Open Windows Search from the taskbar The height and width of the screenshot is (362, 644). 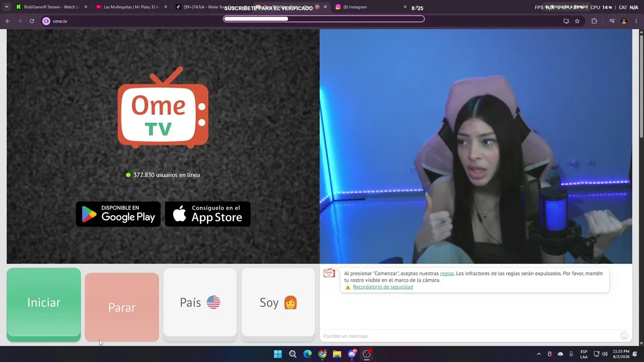(x=293, y=354)
